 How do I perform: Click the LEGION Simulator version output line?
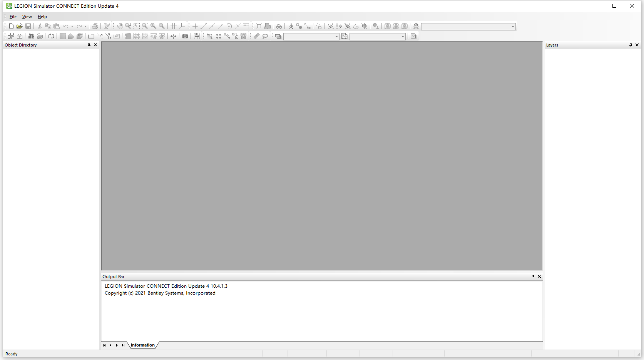tap(166, 286)
